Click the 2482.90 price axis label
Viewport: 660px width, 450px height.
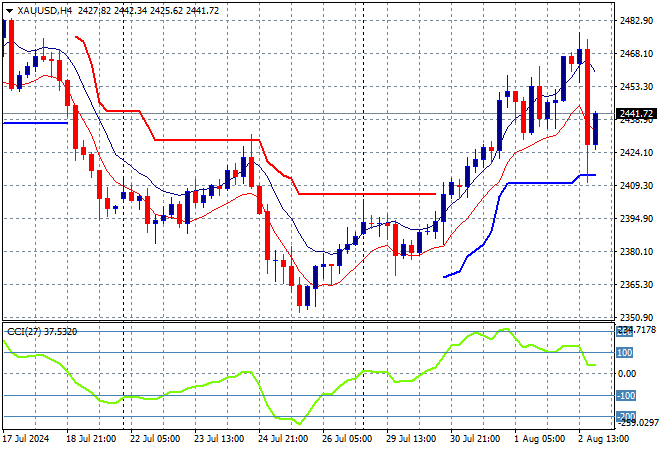point(636,21)
